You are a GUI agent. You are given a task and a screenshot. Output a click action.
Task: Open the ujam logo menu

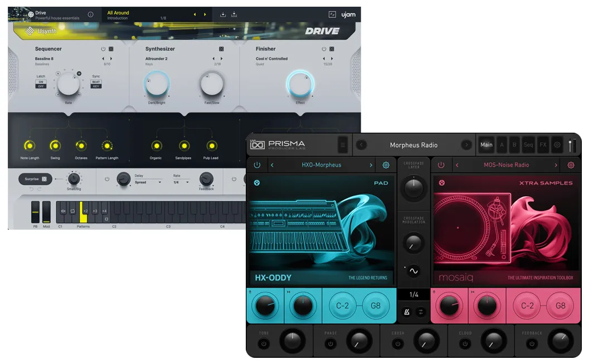point(348,14)
